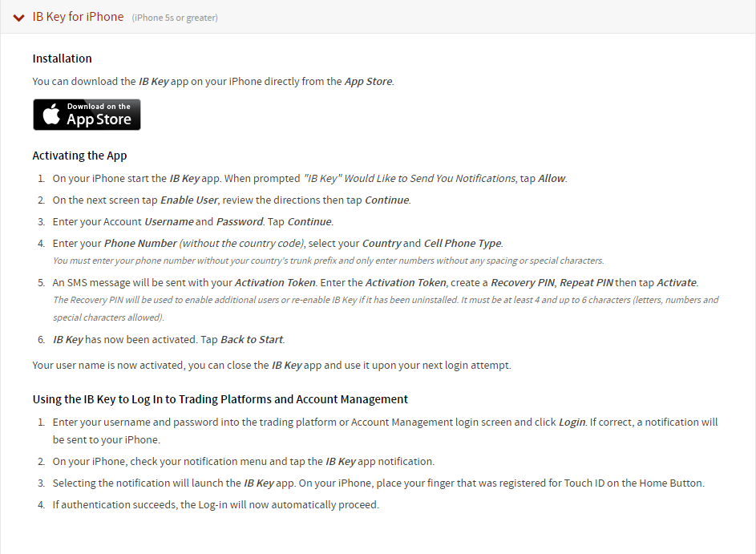The height and width of the screenshot is (554, 756).
Task: Click the Cell Phone Type text in step 4
Action: pos(463,244)
